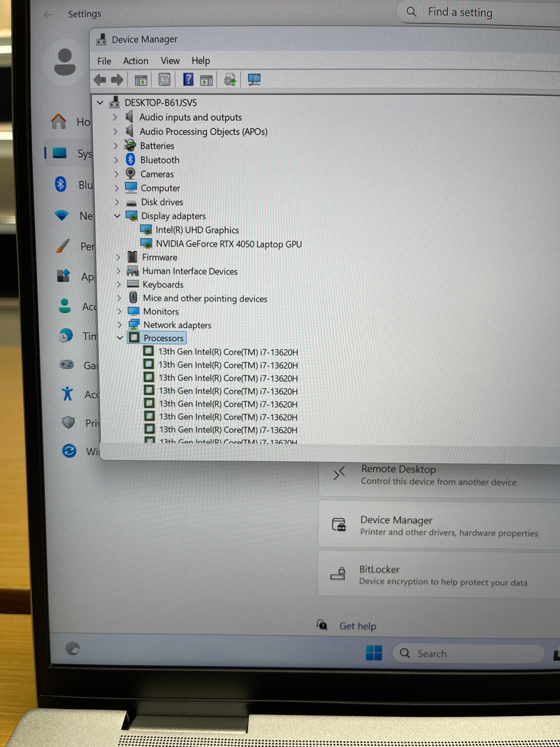Image resolution: width=560 pixels, height=747 pixels.
Task: Collapse the DESKTOP-B61JSV5 root node
Action: tap(100, 102)
